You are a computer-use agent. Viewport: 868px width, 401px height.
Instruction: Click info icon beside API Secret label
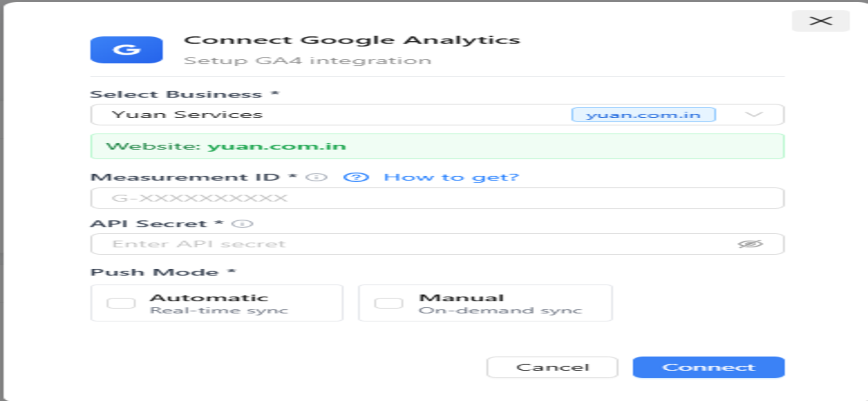point(242,224)
